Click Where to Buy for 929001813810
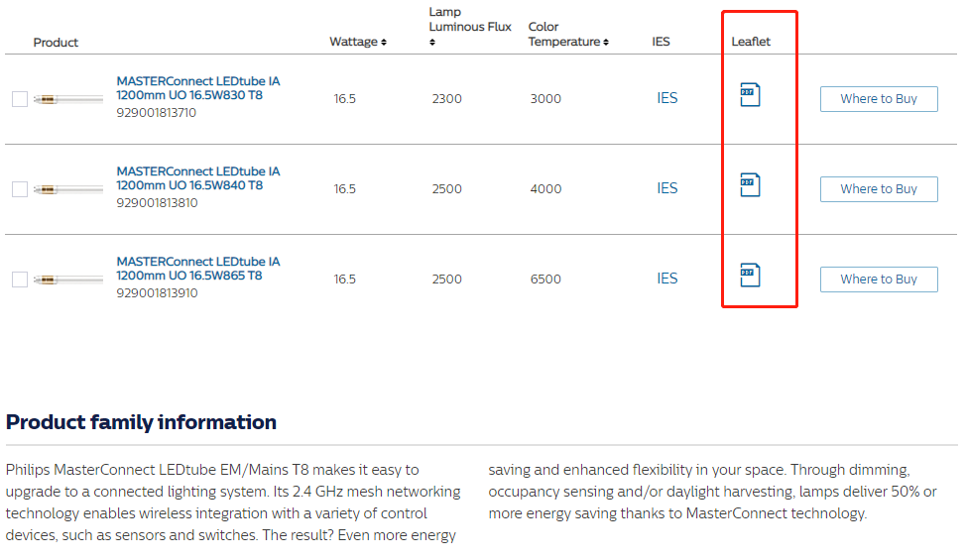The image size is (967, 560). tap(879, 189)
